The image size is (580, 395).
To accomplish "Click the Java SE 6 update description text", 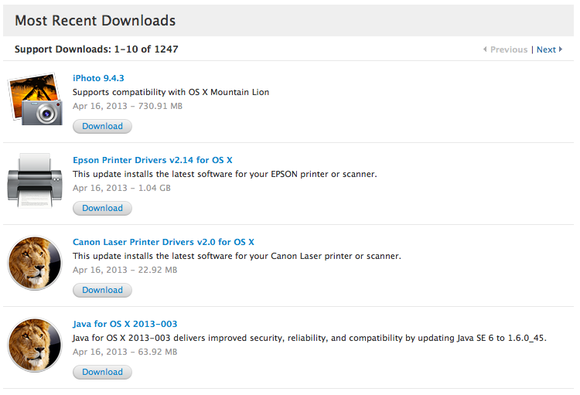I will point(309,338).
